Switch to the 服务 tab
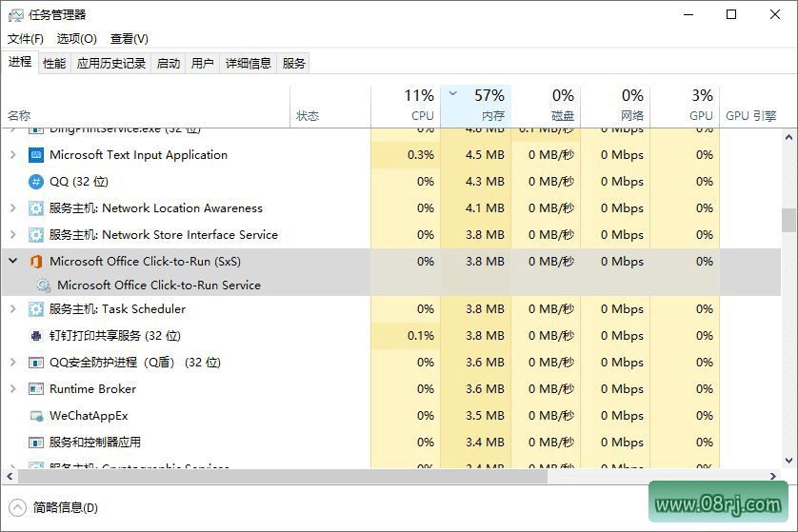The image size is (798, 532). [x=293, y=63]
